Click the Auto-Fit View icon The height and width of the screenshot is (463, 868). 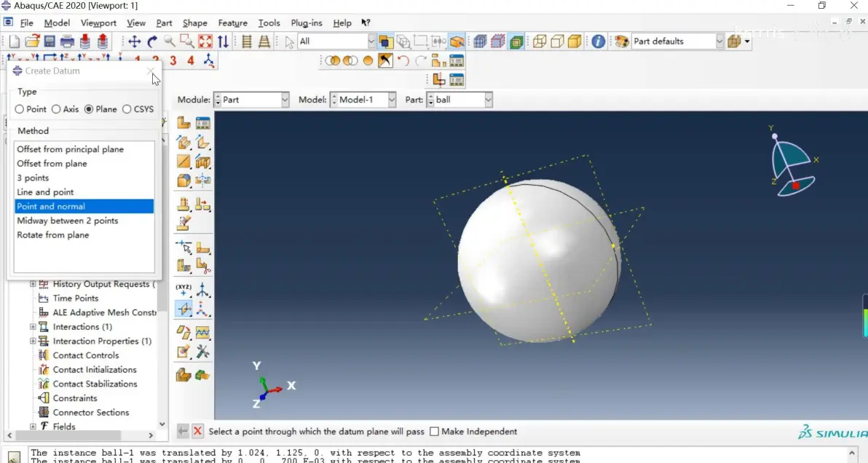click(205, 41)
